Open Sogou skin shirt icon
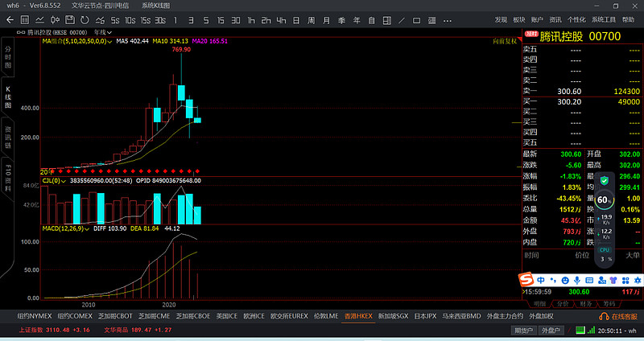The image size is (644, 341). (x=613, y=280)
